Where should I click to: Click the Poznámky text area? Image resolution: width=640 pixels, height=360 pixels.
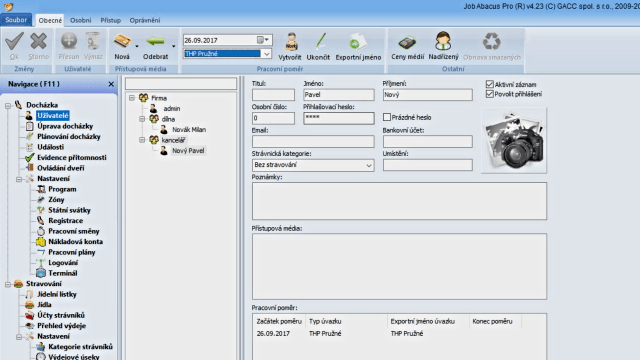399,201
